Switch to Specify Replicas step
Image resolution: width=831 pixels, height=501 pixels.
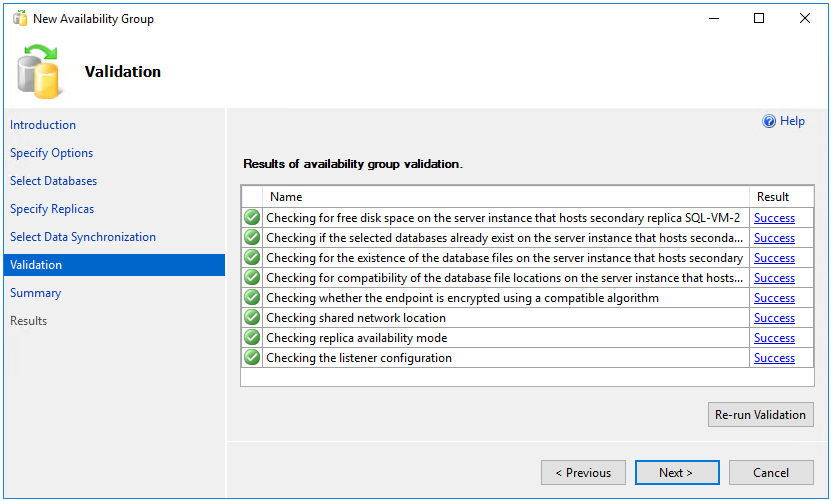(x=52, y=209)
